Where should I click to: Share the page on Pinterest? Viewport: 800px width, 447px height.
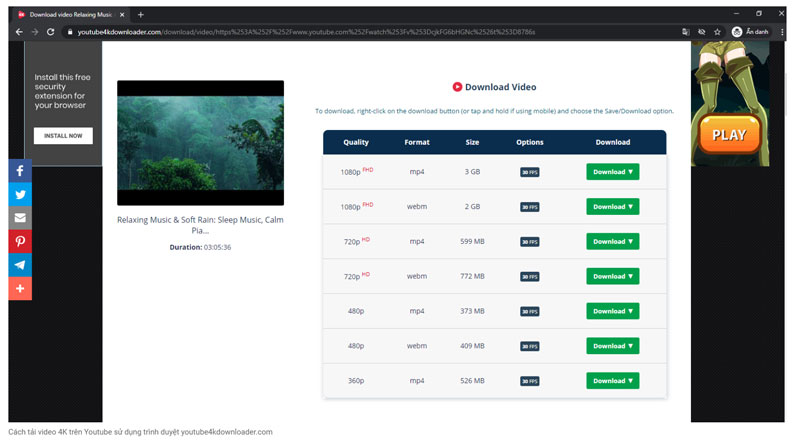[x=20, y=241]
